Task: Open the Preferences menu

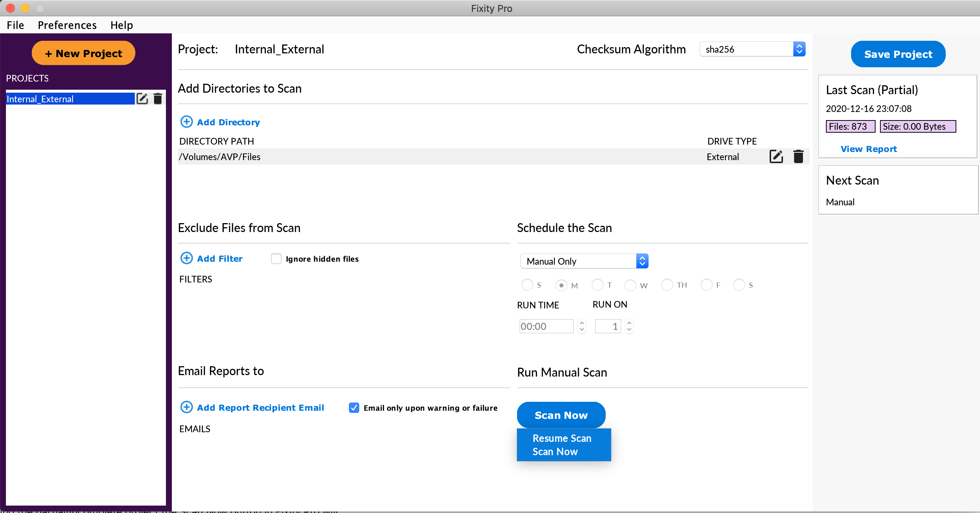Action: point(67,25)
